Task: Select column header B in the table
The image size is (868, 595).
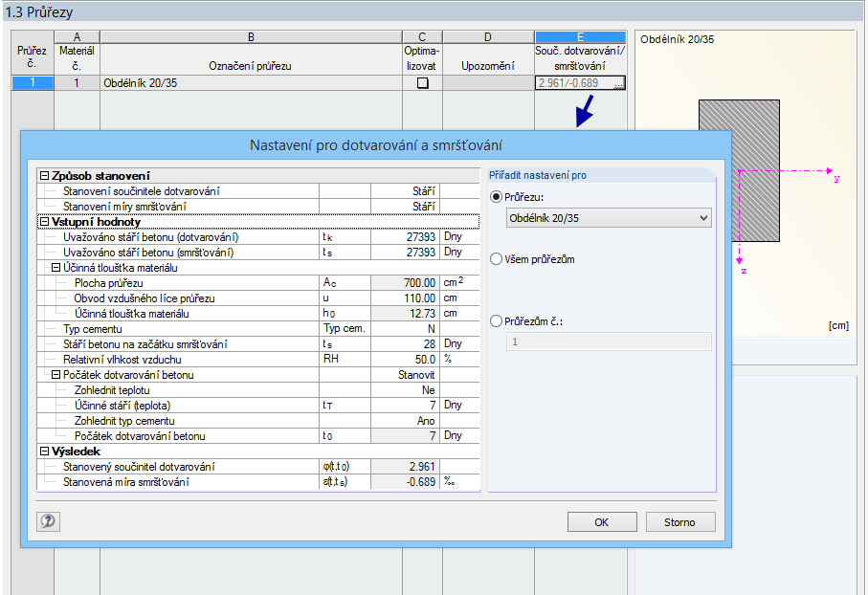Action: point(251,37)
